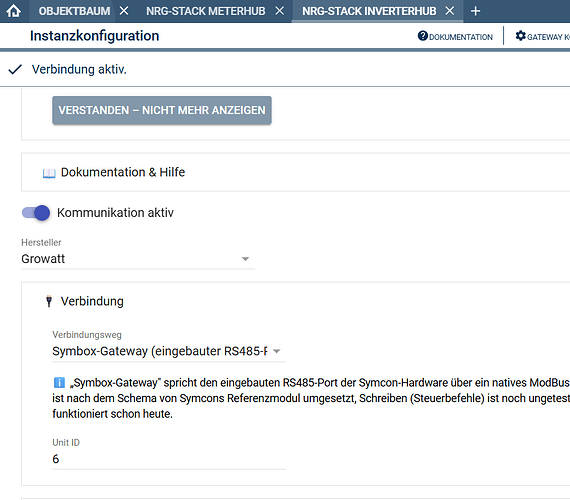This screenshot has width=570, height=500.
Task: Click Verstanden – nicht mehr anzeigen button
Action: pyautogui.click(x=162, y=110)
